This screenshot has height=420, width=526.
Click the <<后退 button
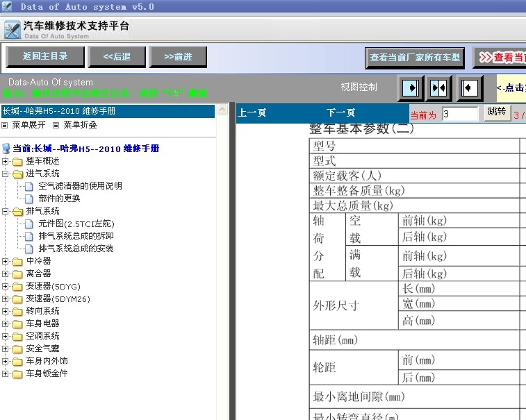coord(117,57)
